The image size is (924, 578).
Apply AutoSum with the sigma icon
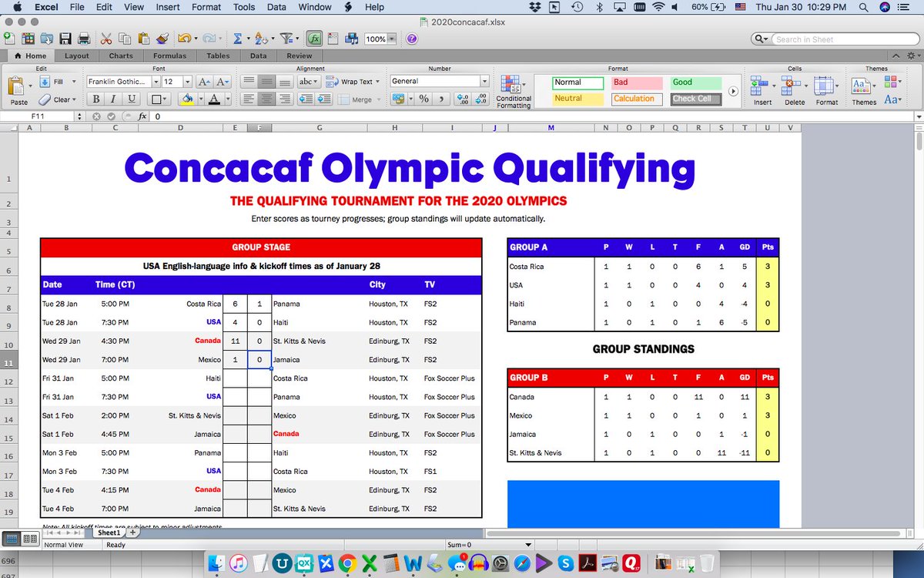pyautogui.click(x=238, y=39)
